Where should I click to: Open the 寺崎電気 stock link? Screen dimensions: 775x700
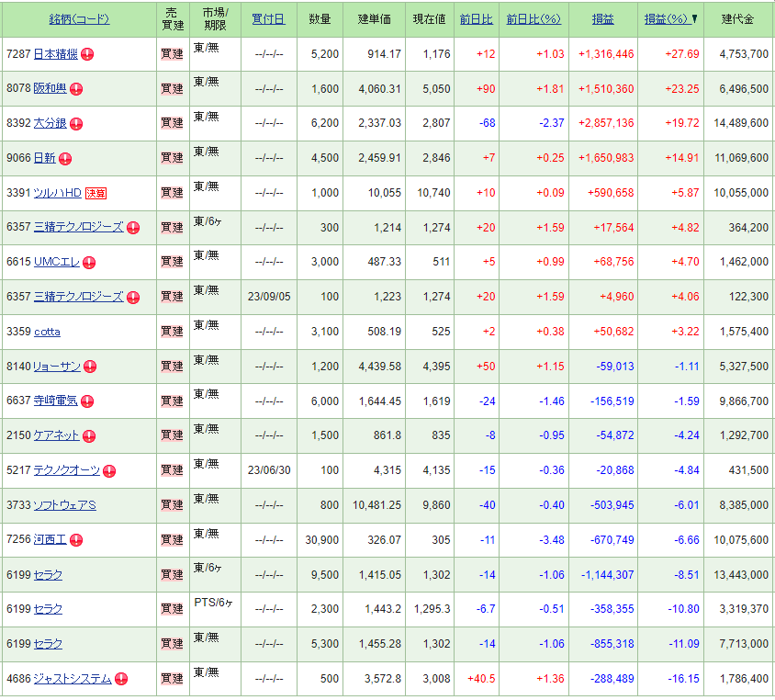[x=55, y=401]
